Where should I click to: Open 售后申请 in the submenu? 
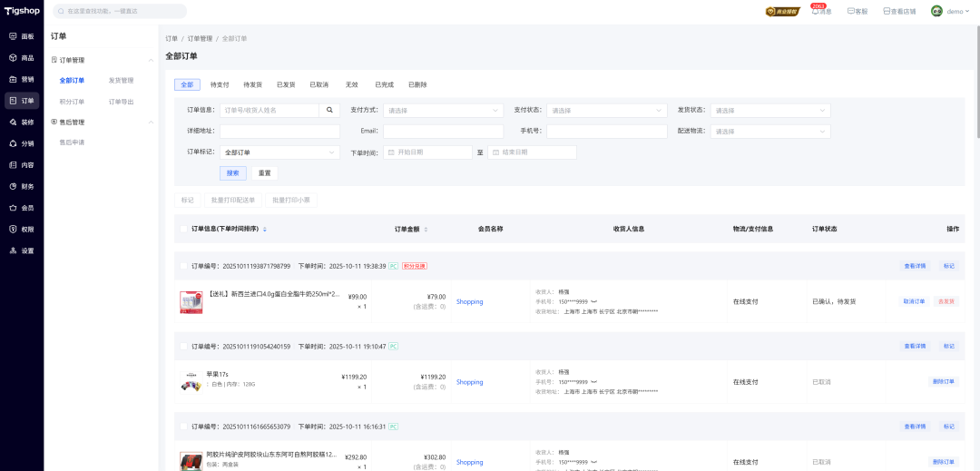72,142
